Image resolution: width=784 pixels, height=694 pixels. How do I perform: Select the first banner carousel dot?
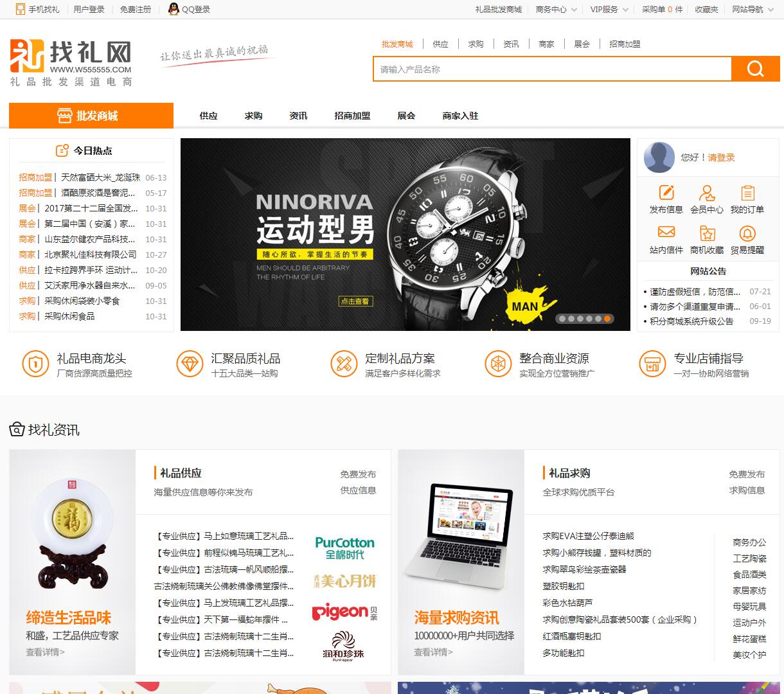tap(562, 318)
